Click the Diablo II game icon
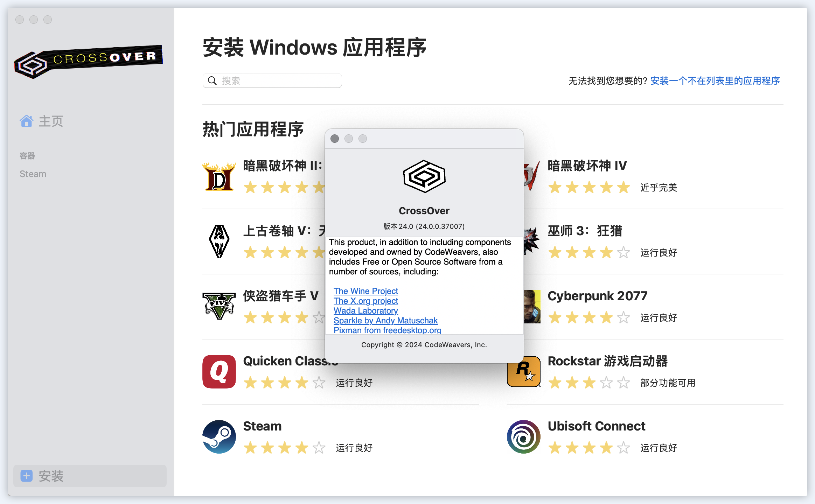This screenshot has width=815, height=504. (x=219, y=177)
